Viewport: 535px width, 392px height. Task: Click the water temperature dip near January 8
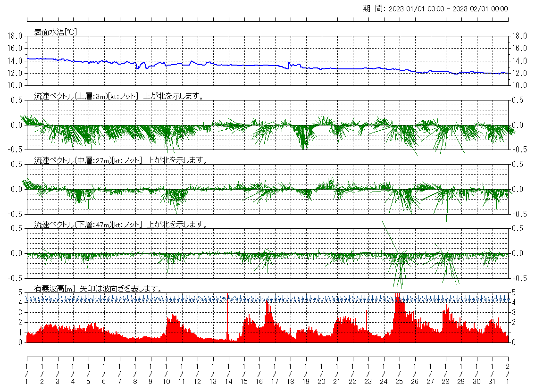[138, 68]
